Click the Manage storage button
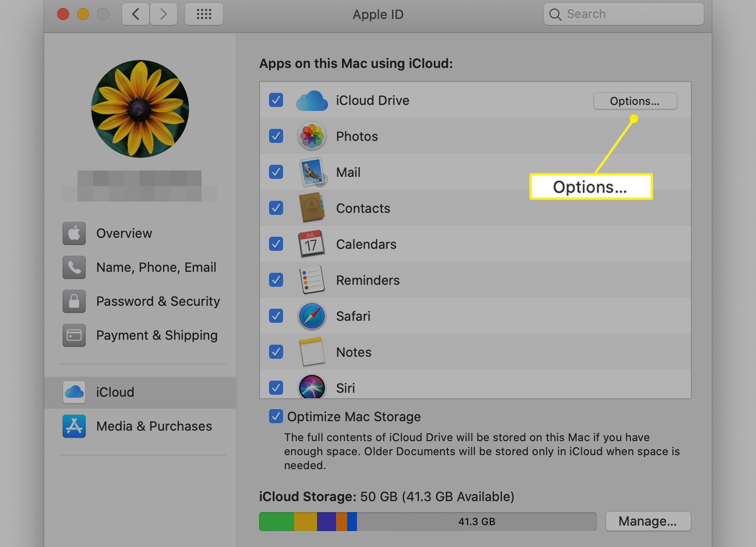The width and height of the screenshot is (756, 547). 648,521
